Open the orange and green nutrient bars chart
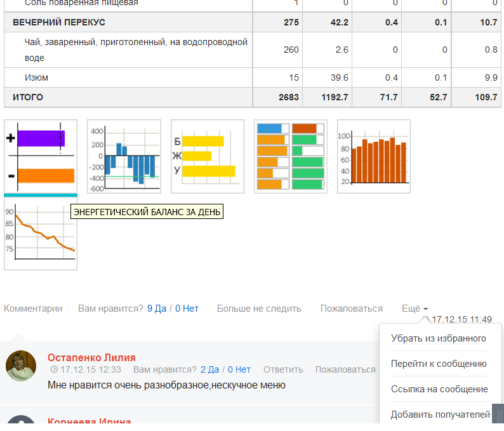504x431 pixels. pyautogui.click(x=290, y=156)
